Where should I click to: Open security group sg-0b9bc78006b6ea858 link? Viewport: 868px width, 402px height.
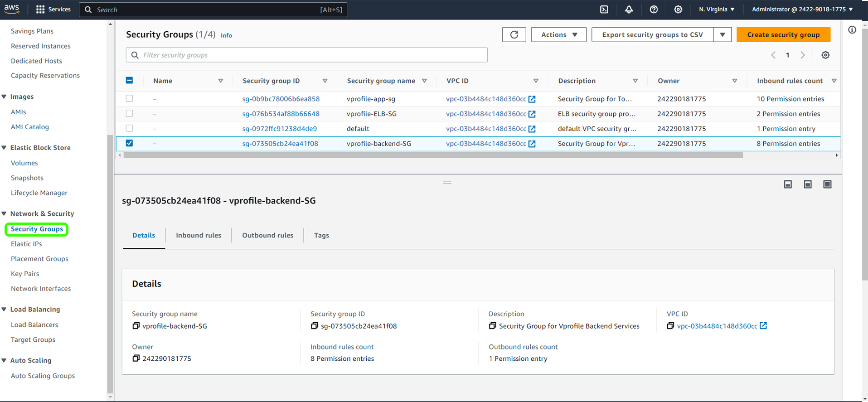pos(281,99)
